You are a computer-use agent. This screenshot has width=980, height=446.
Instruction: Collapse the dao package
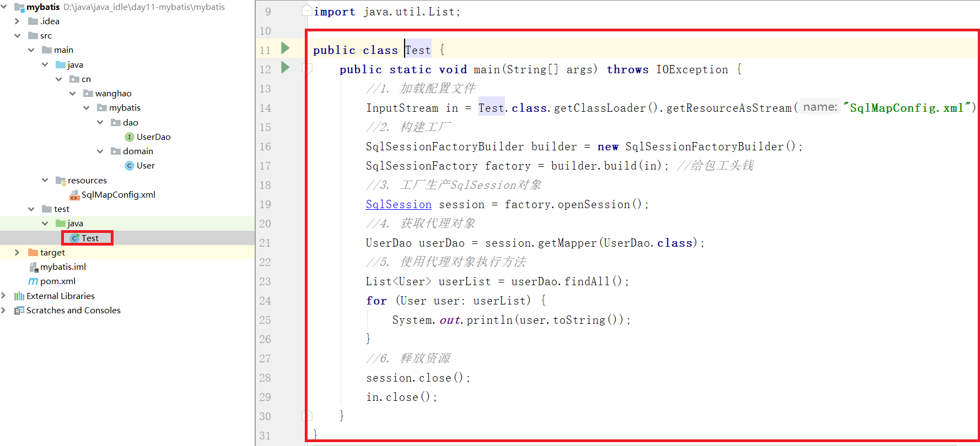pos(100,122)
